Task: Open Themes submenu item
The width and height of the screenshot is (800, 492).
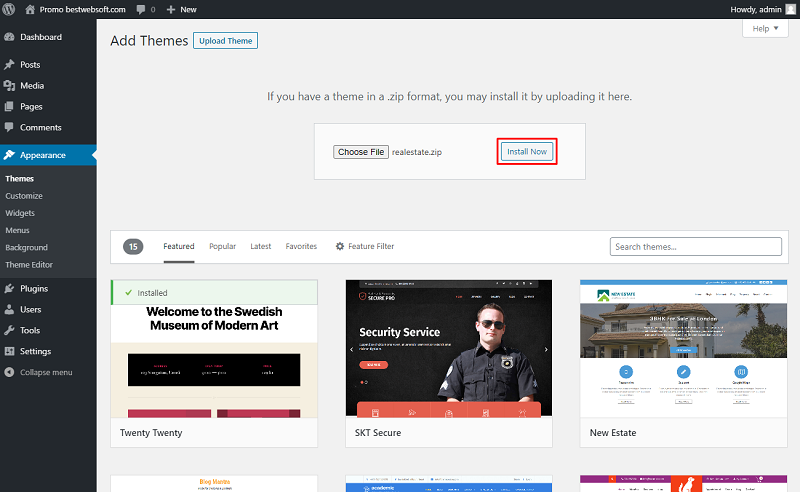Action: pos(19,179)
